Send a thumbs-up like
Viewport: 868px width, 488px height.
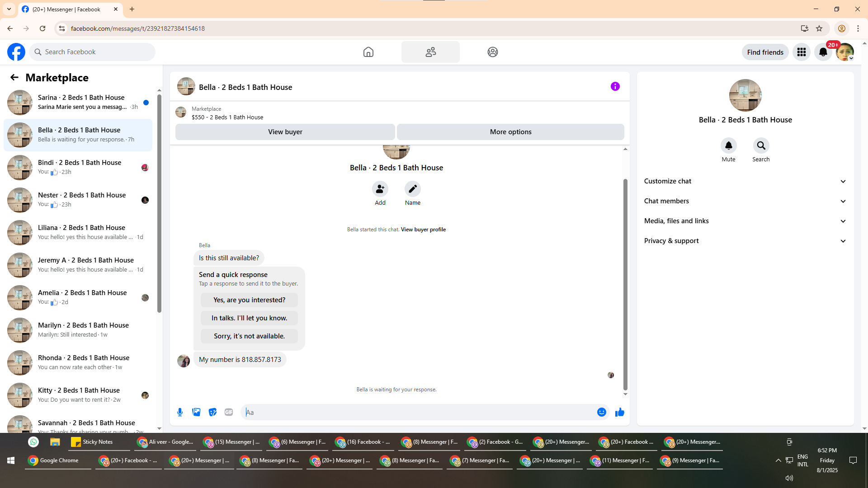pyautogui.click(x=619, y=412)
